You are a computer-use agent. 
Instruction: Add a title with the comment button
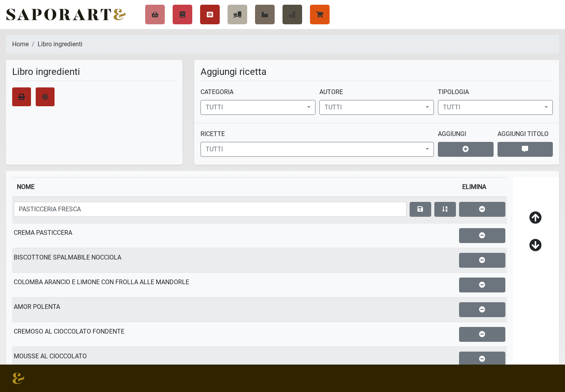[525, 149]
